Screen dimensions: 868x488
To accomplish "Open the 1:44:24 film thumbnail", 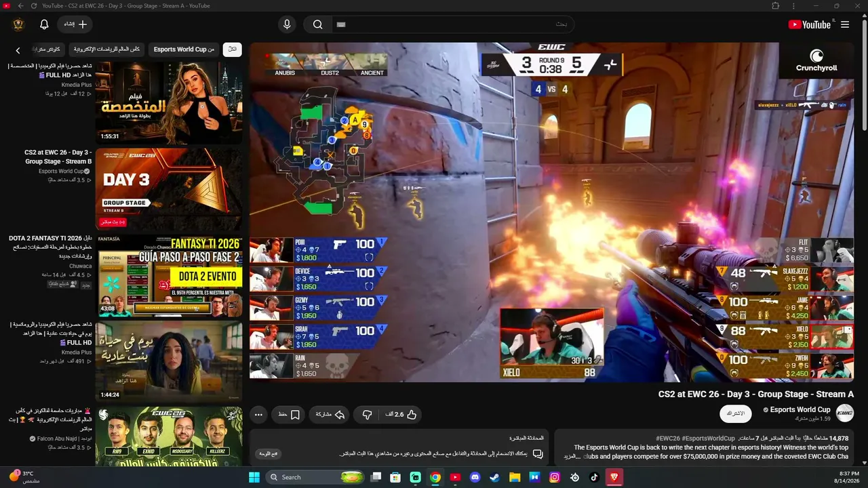I will coord(169,361).
